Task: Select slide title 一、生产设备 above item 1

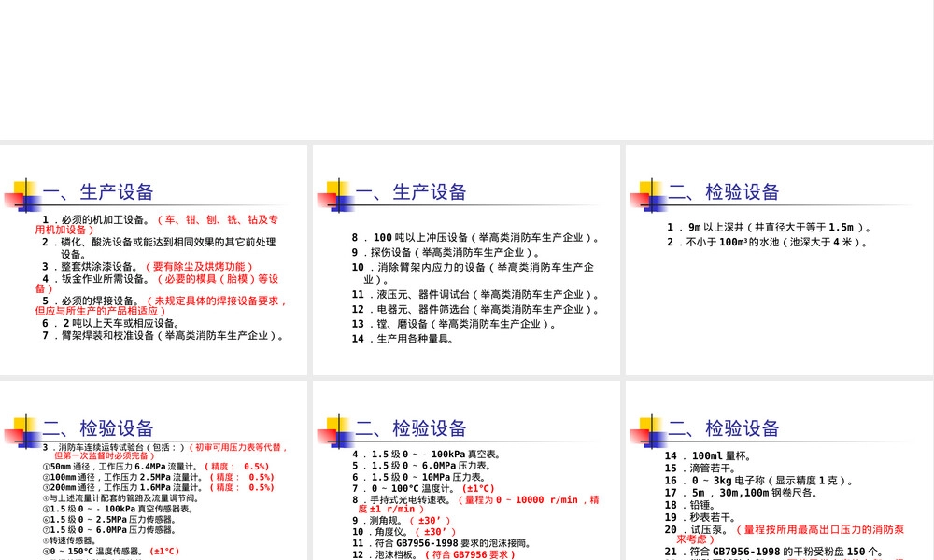Action: [98, 191]
